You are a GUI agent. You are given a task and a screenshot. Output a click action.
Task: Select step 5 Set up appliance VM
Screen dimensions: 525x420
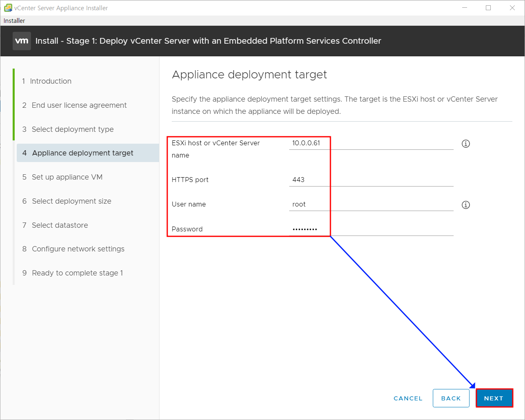coord(62,177)
